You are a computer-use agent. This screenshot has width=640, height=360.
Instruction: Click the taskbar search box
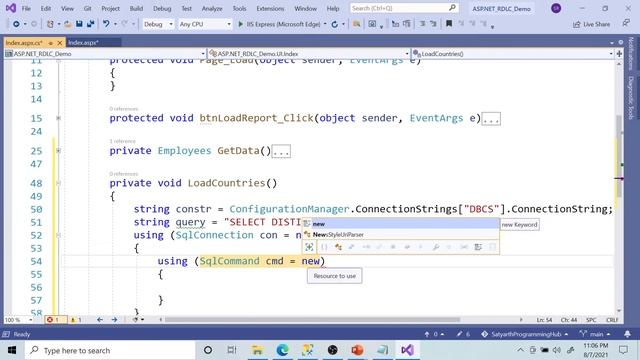(x=110, y=350)
